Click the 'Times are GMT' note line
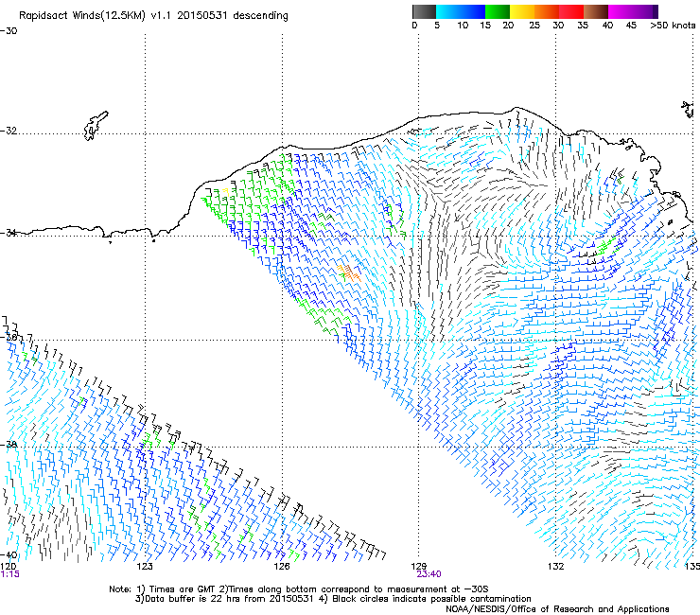This screenshot has width=700, height=615. (x=299, y=589)
